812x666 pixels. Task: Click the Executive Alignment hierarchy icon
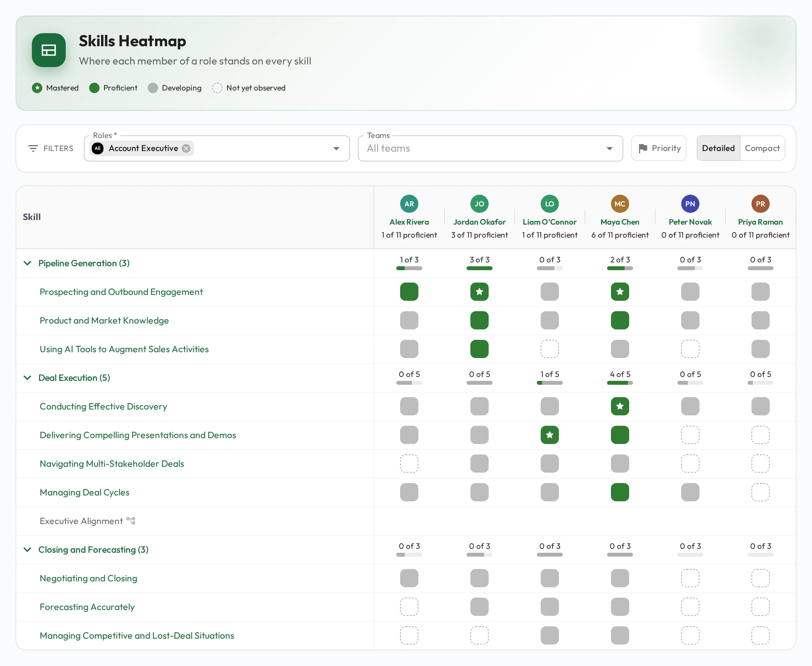131,521
